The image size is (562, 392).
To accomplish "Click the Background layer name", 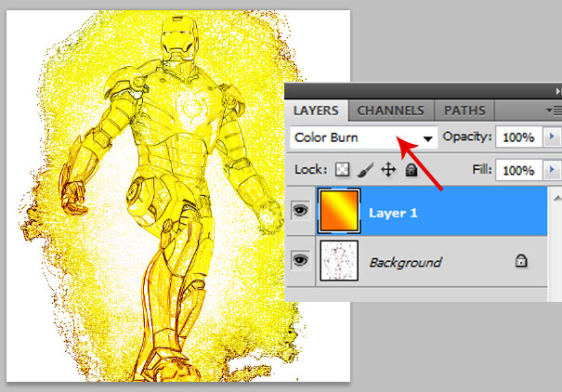I will [405, 263].
